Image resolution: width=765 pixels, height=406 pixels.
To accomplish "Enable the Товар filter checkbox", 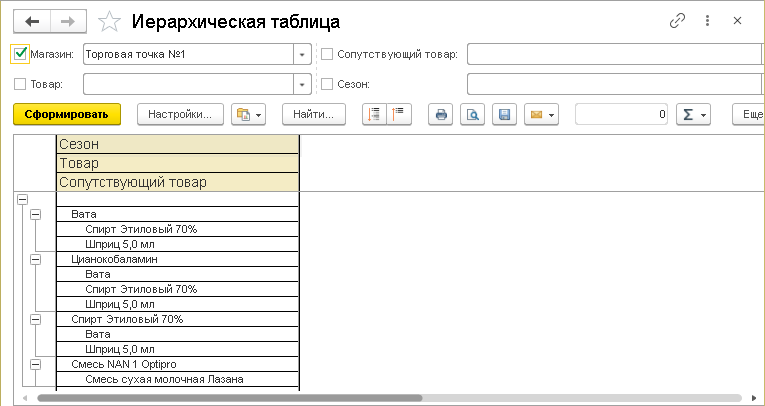I will (21, 84).
